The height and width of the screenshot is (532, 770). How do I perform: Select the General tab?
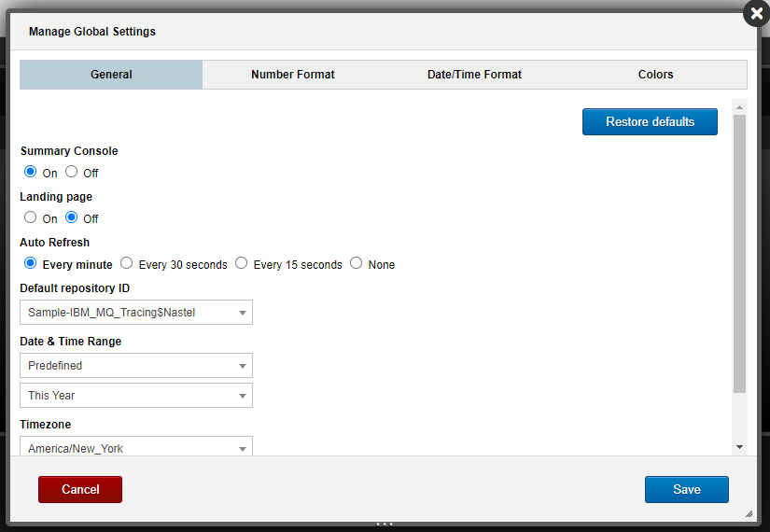tap(111, 75)
